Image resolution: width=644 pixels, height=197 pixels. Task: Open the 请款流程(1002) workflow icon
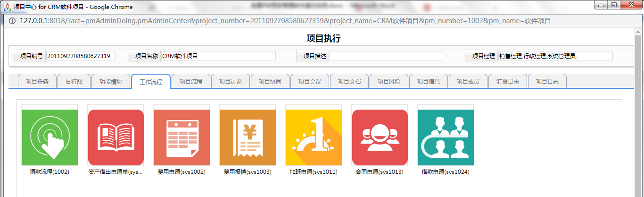pyautogui.click(x=50, y=137)
